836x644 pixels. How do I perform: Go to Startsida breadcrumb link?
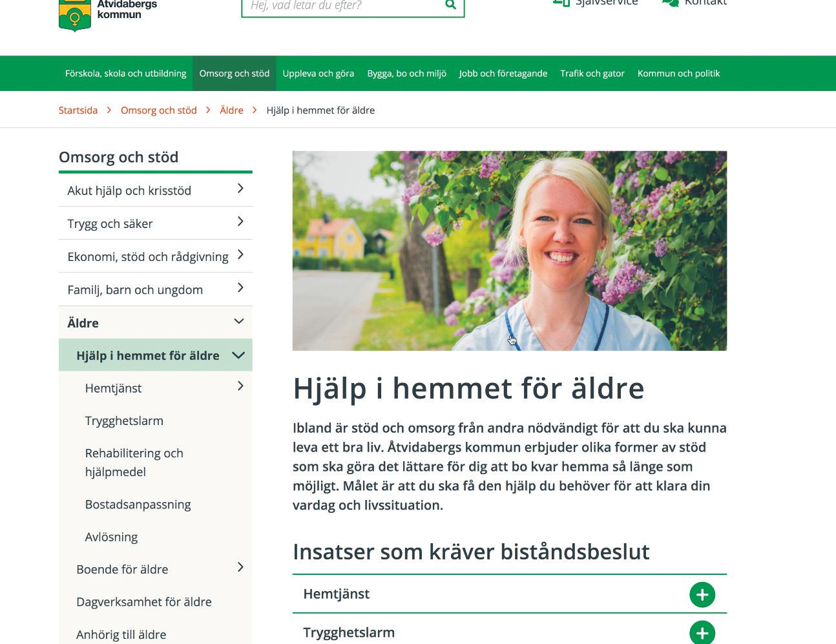click(x=78, y=110)
